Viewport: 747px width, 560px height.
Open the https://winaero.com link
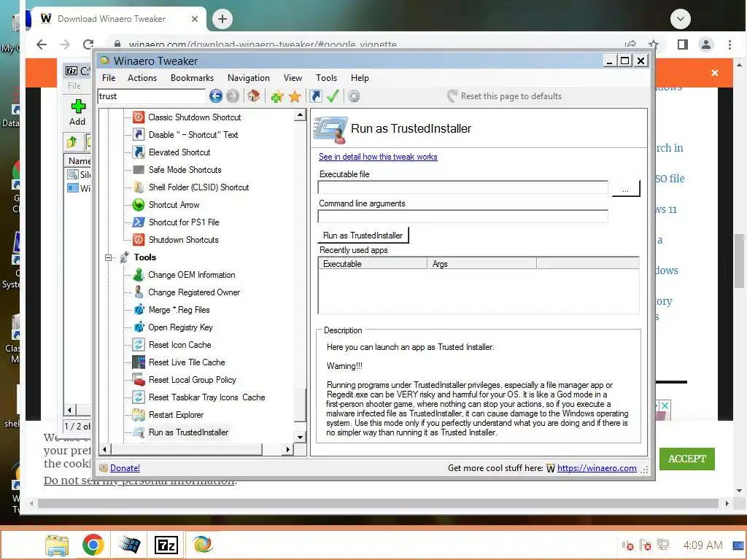pos(597,468)
